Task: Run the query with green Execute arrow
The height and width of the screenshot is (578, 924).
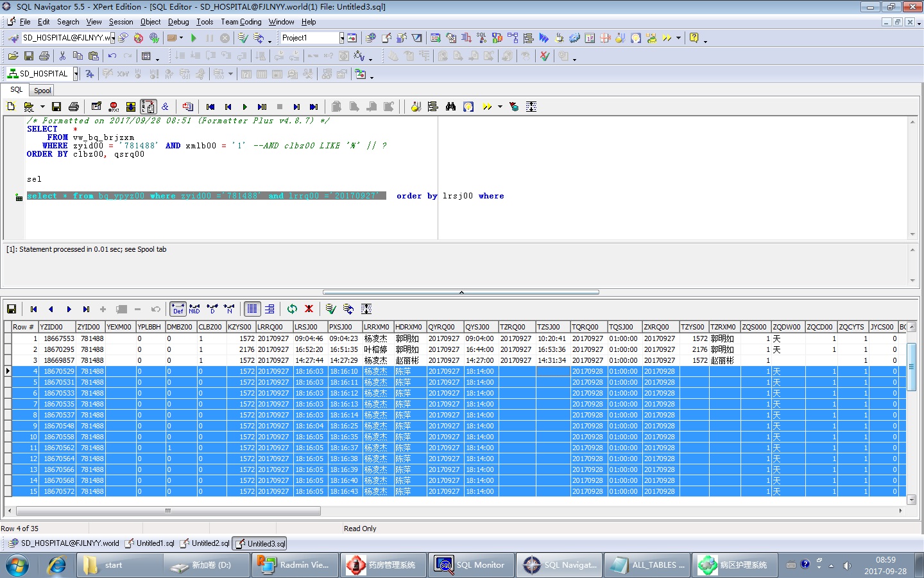Action: (244, 107)
